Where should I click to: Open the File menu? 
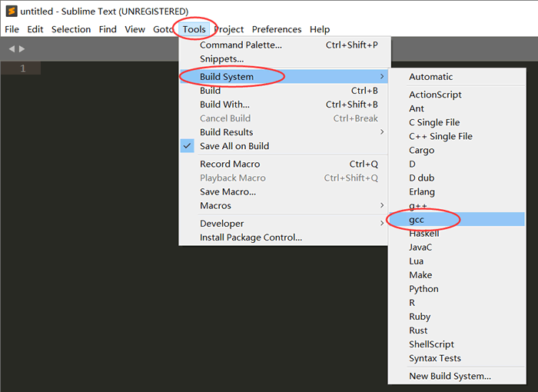pos(12,29)
